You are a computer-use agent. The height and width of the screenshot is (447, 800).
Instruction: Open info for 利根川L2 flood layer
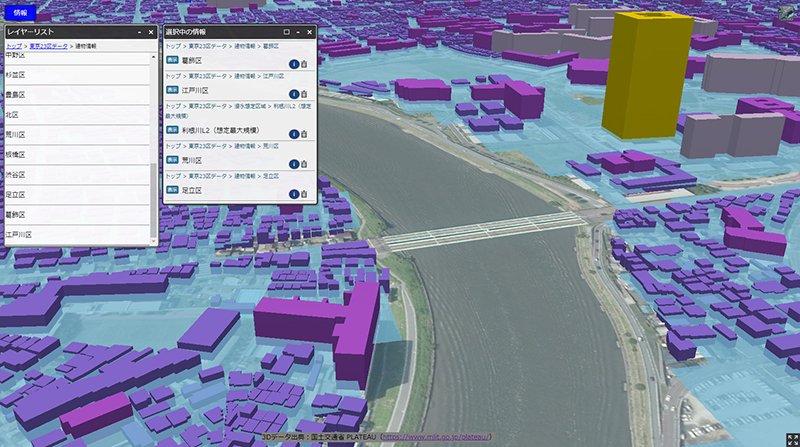click(x=293, y=134)
